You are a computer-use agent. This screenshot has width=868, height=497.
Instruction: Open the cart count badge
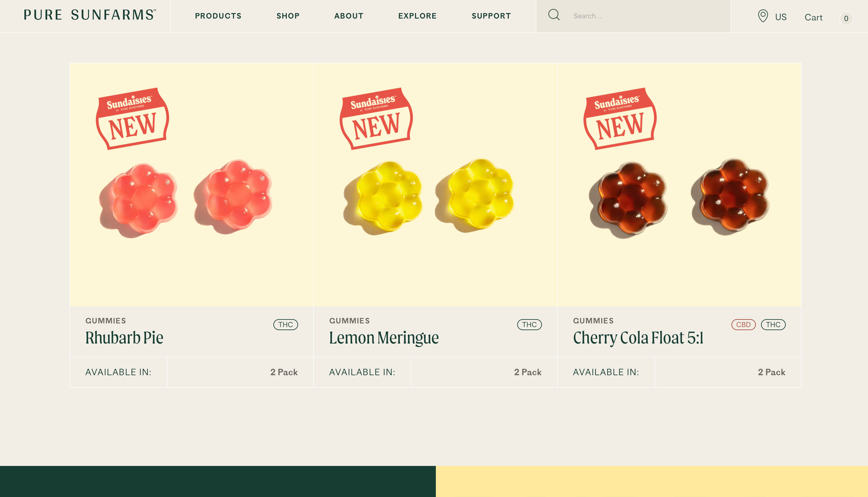[846, 18]
